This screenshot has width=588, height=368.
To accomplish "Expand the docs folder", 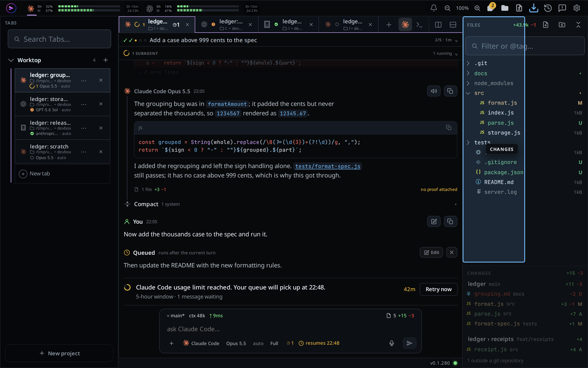I will [468, 73].
